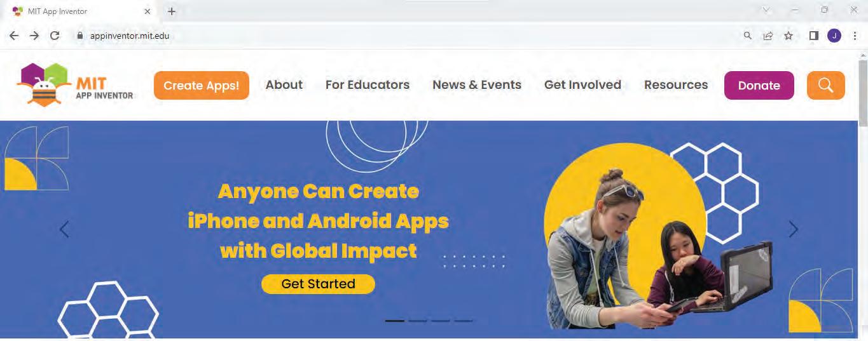
Task: Open a new tab with plus button
Action: pyautogui.click(x=172, y=11)
